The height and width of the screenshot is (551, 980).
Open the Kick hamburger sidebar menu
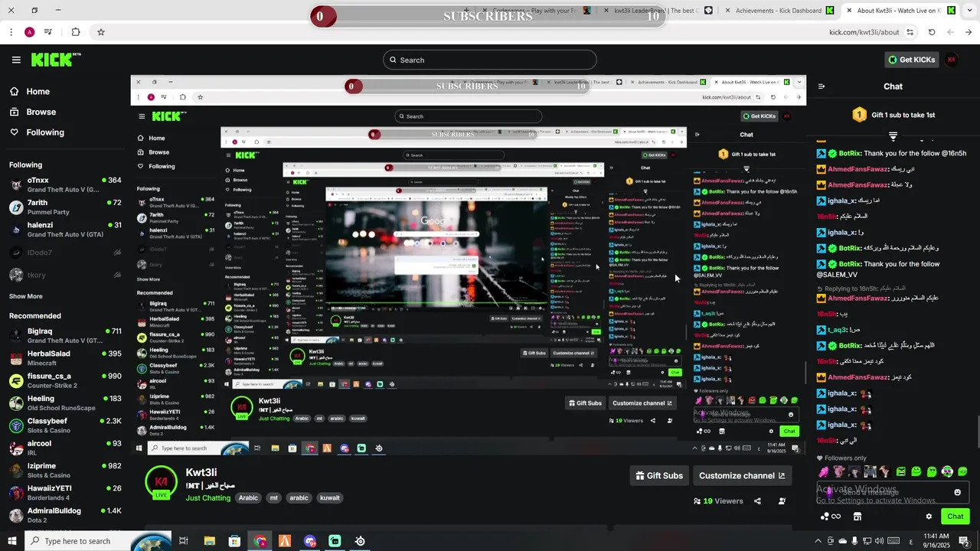[16, 60]
